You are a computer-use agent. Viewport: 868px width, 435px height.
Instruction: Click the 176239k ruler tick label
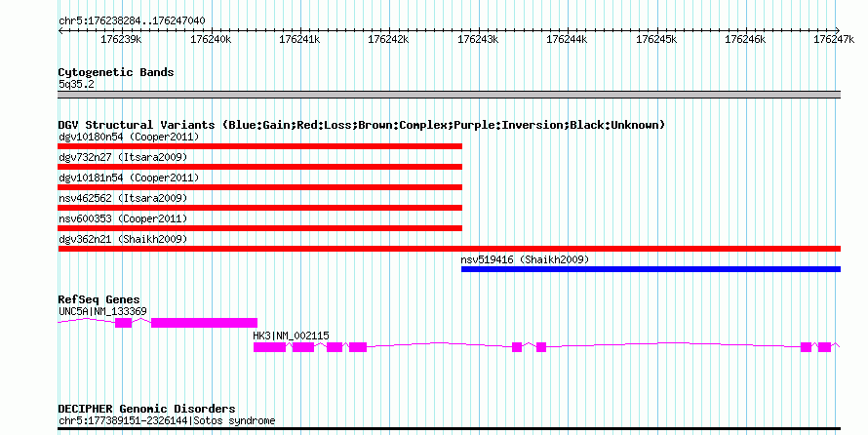[x=121, y=39]
